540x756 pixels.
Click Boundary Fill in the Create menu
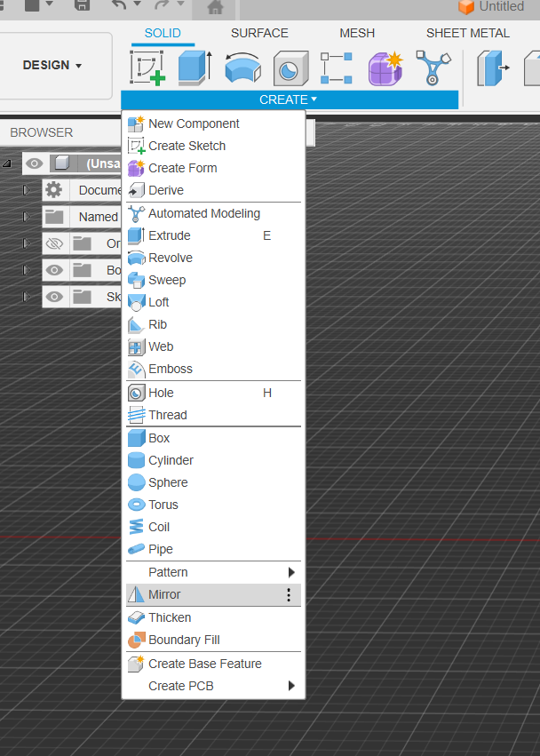[184, 640]
